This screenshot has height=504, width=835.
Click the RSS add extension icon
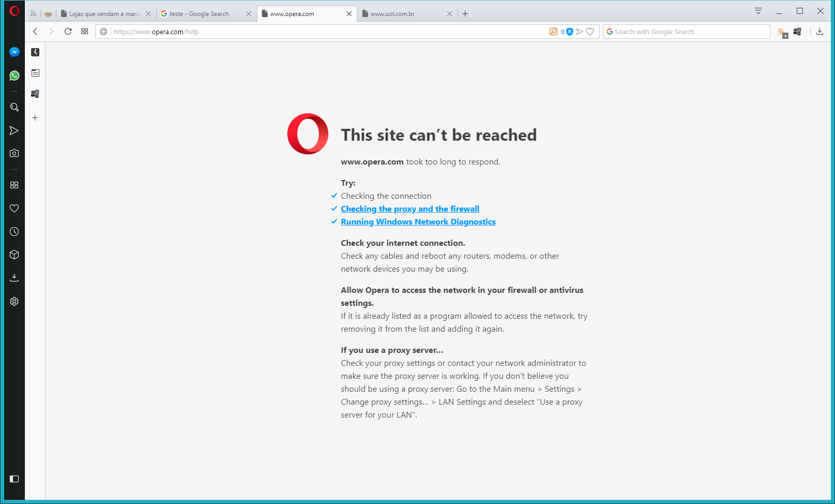click(783, 33)
